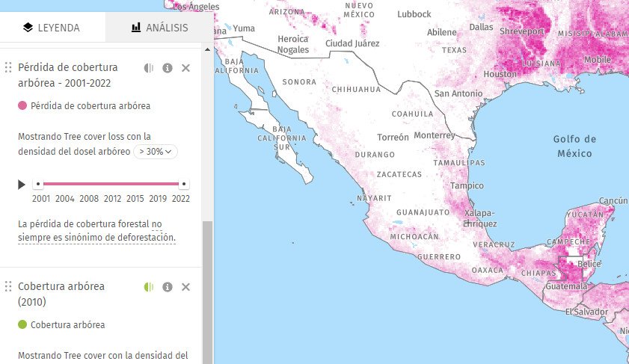This screenshot has height=364, width=629.
Task: Toggle opacity of Pérdida de cobertura arbórea layer
Action: tap(149, 68)
